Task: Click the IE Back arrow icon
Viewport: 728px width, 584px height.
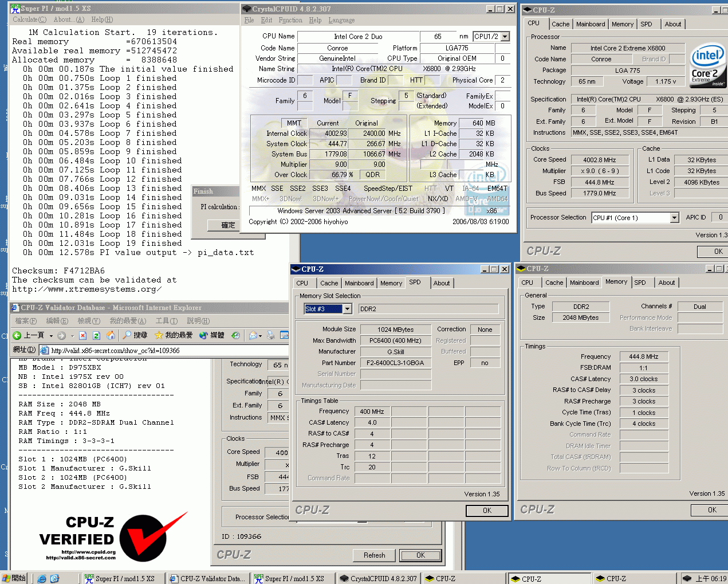Action: (17, 335)
